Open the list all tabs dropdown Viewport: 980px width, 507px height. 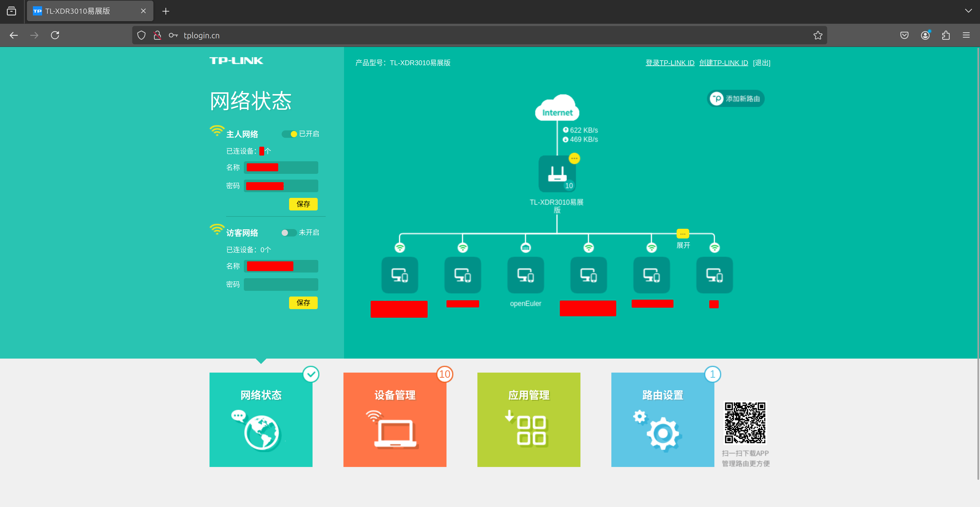[x=968, y=11]
